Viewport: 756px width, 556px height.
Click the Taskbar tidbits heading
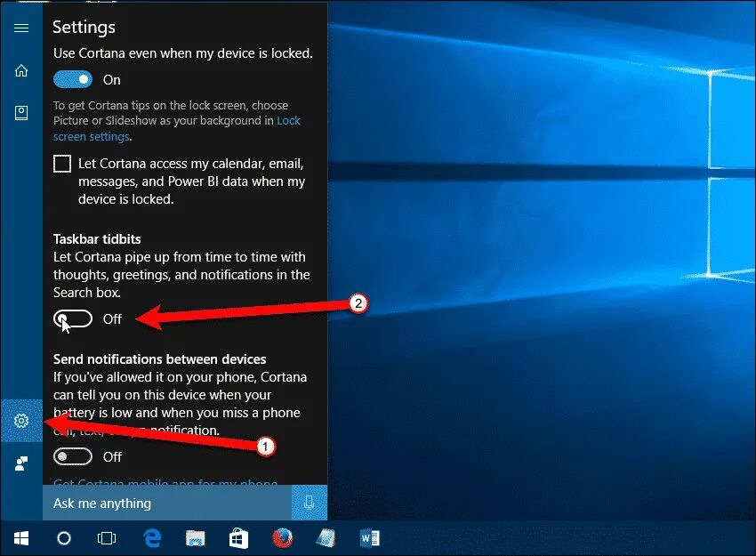click(97, 239)
